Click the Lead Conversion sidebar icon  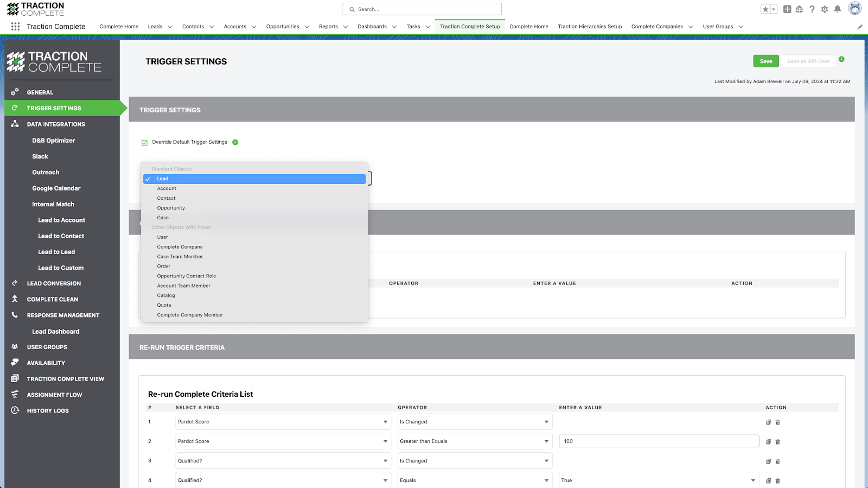pyautogui.click(x=15, y=283)
